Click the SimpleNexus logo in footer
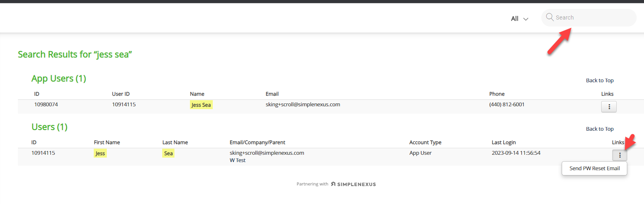Image resolution: width=644 pixels, height=204 pixels. [x=353, y=184]
